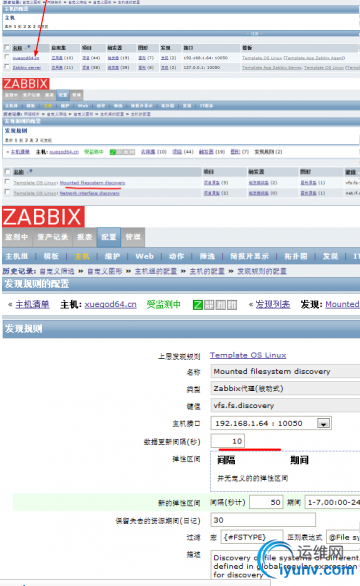Go to 简报片显示 in the large submenu
This screenshot has width=360, height=586.
tap(250, 256)
